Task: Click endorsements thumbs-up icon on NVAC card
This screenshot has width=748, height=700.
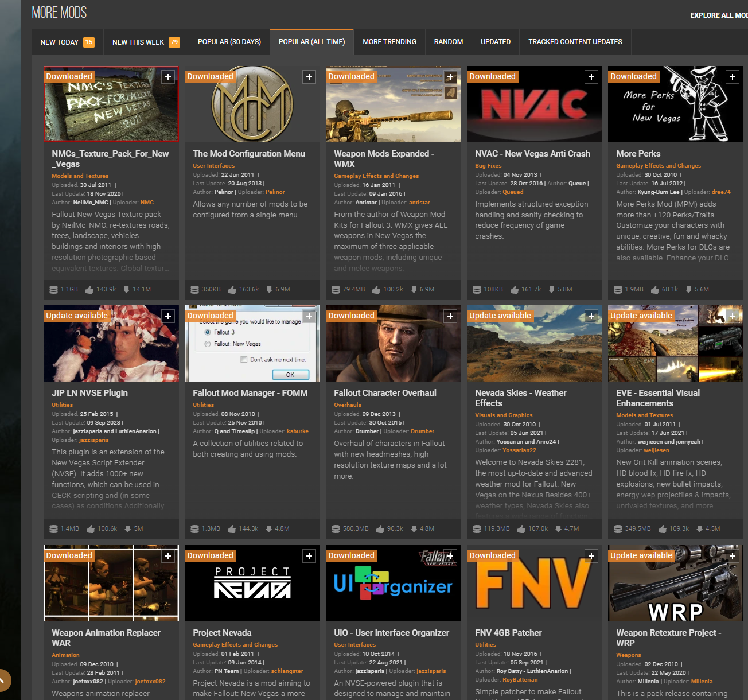Action: [514, 290]
